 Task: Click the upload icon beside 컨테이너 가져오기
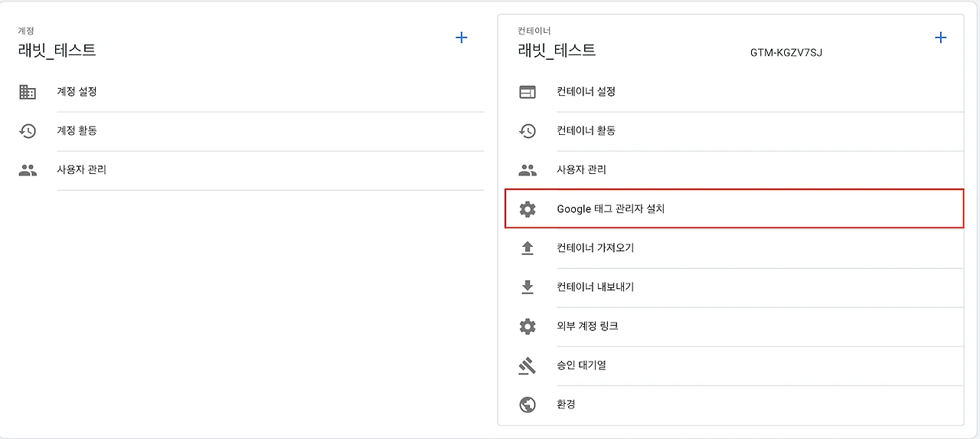[528, 248]
